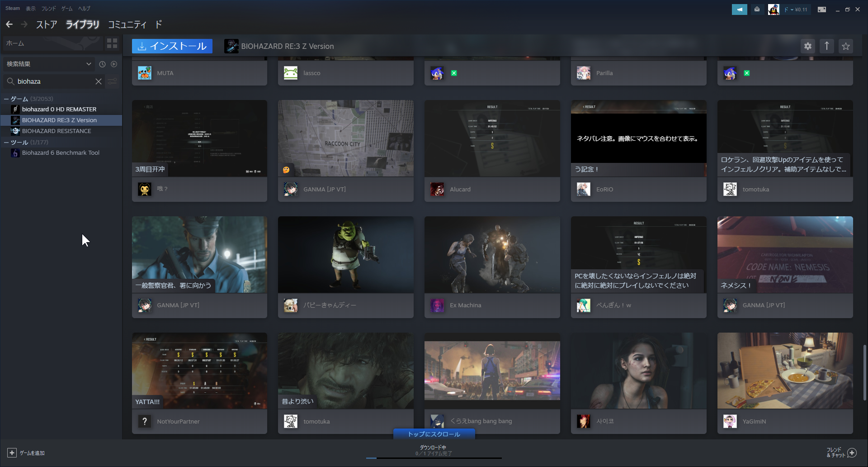Open MUTA's avatar
This screenshot has height=467, width=868.
click(x=145, y=73)
